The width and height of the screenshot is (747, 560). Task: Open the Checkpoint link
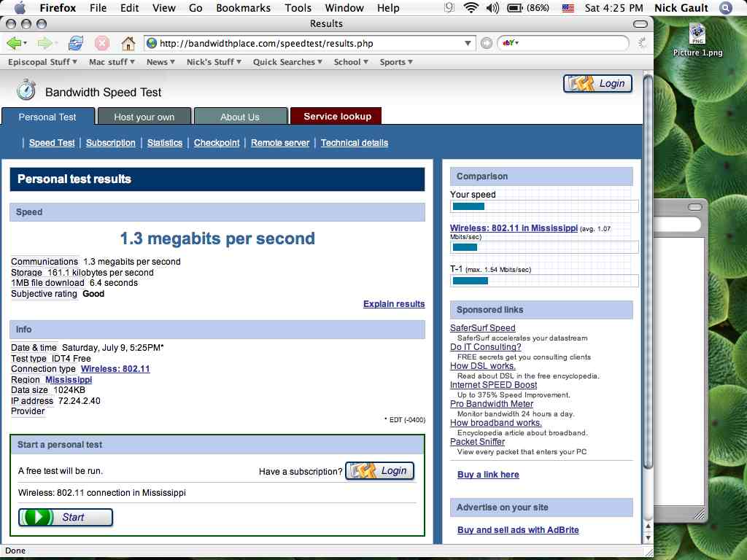tap(217, 143)
